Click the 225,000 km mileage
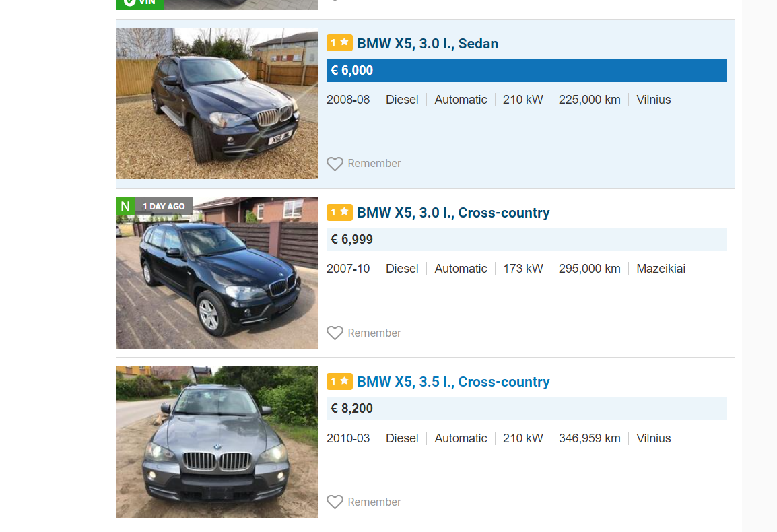The height and width of the screenshot is (532, 777). (590, 100)
